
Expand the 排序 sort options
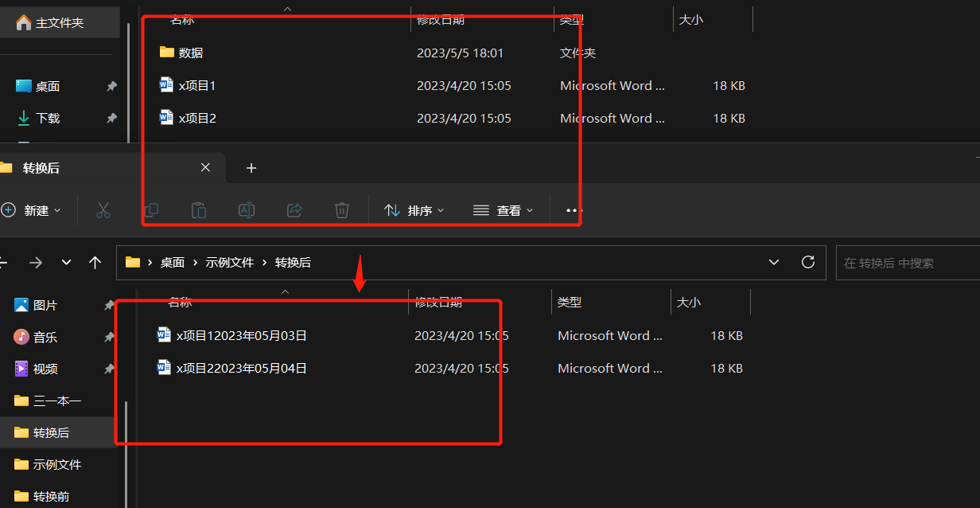pyautogui.click(x=414, y=210)
